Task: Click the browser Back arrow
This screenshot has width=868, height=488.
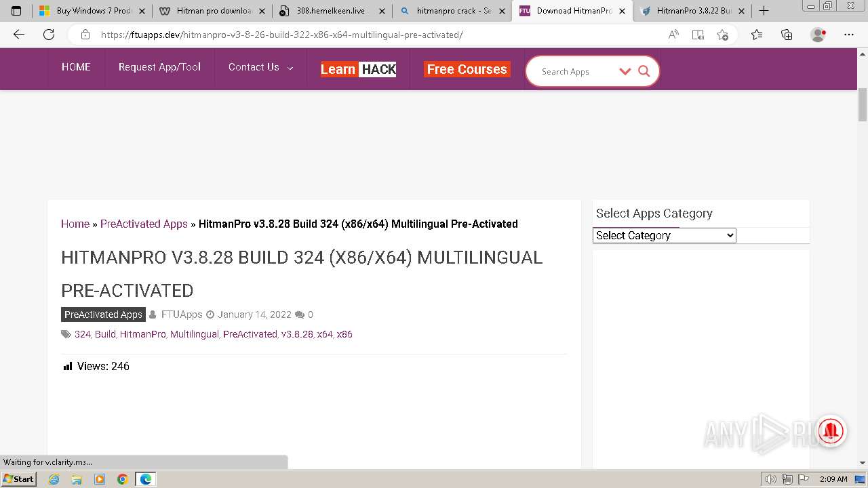Action: [x=19, y=35]
